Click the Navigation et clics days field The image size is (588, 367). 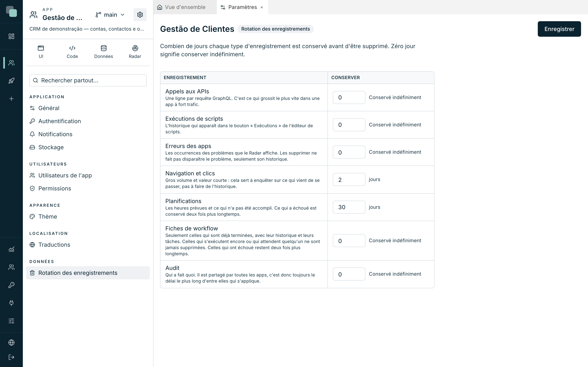click(x=349, y=180)
